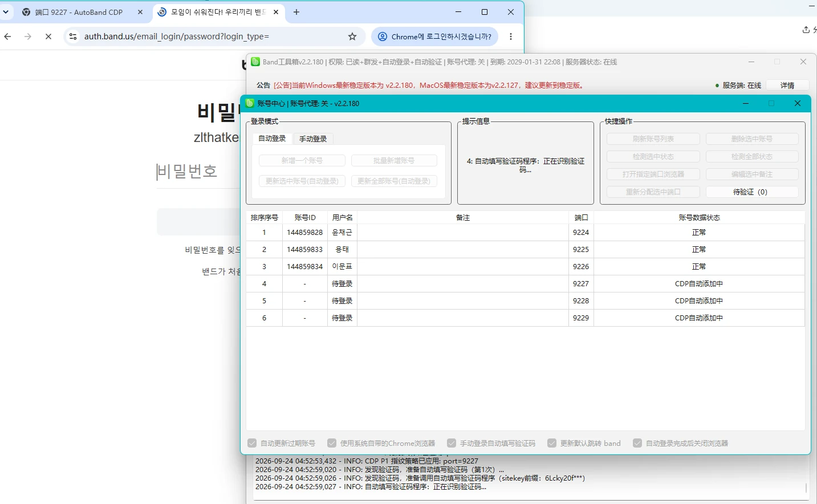The height and width of the screenshot is (504, 817).
Task: Select account row 윤채근 in table
Action: pyautogui.click(x=525, y=233)
